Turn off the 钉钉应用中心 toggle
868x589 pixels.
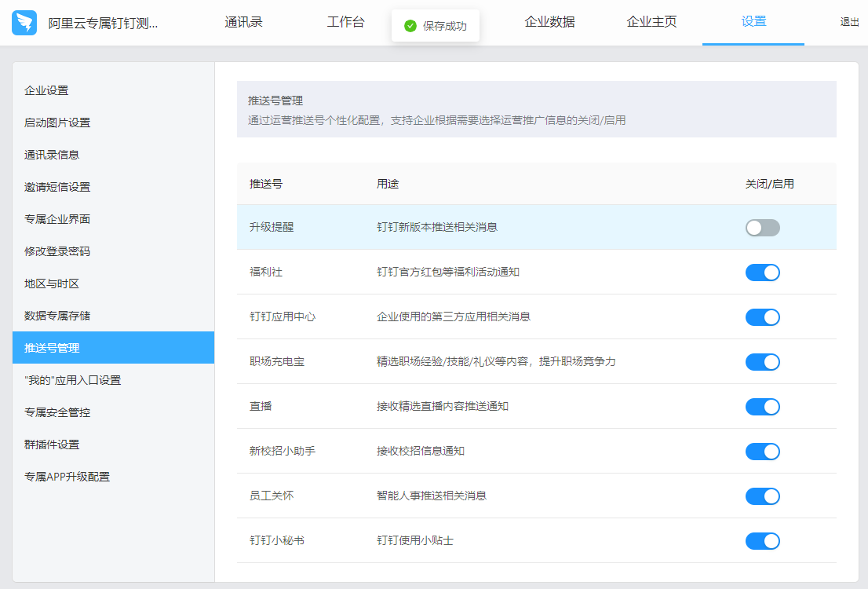(762, 317)
